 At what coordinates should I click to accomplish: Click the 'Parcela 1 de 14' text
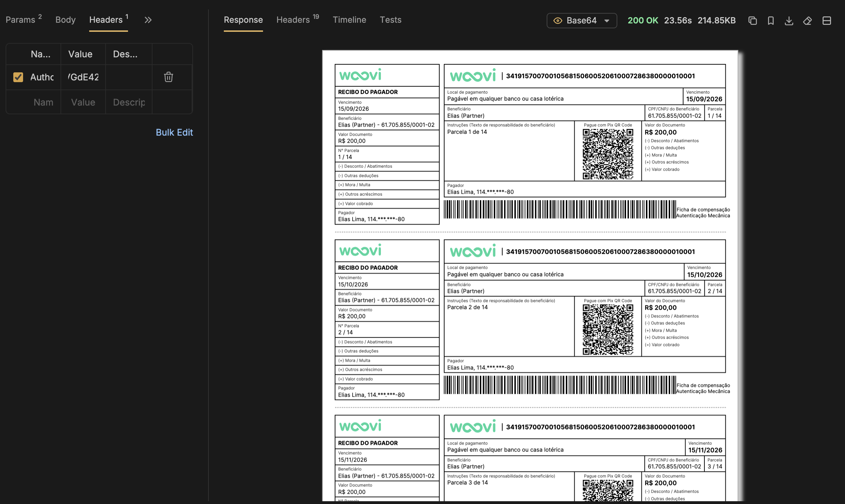[x=467, y=132]
